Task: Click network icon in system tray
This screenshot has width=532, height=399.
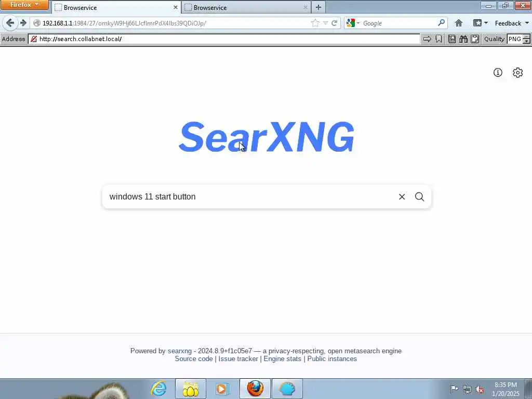Action: [467, 389]
